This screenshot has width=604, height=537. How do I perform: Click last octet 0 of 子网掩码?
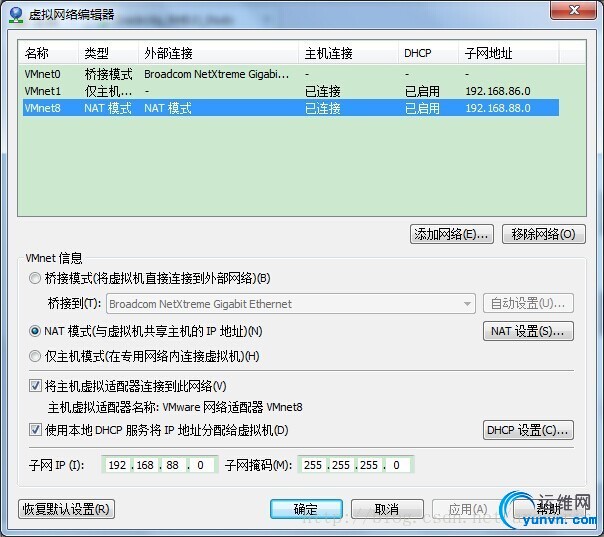[x=396, y=465]
